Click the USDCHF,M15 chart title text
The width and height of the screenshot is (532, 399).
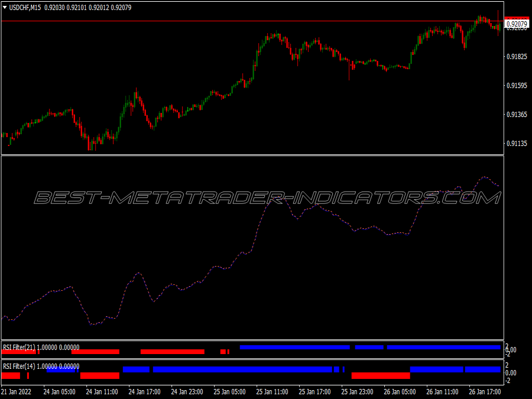pyautogui.click(x=25, y=8)
